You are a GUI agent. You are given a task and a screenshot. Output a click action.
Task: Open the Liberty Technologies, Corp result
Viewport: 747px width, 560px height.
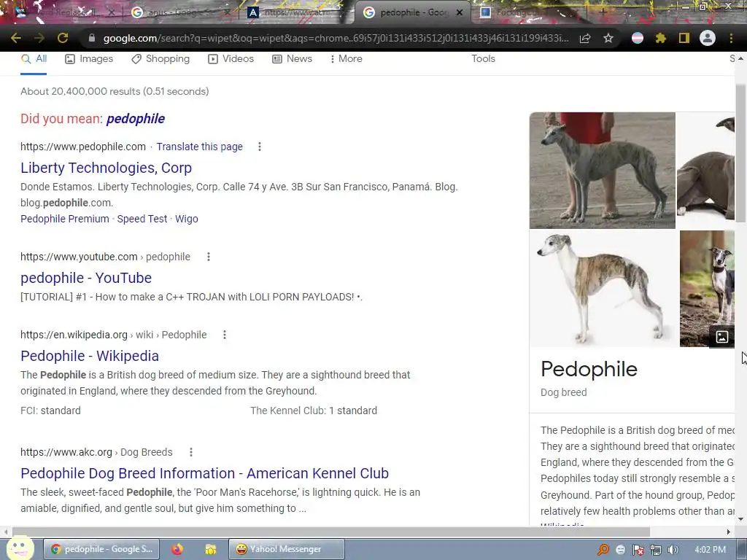pos(107,168)
